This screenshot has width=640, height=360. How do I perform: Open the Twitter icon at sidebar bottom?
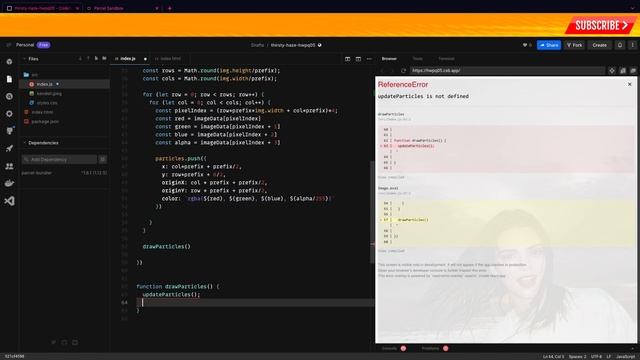click(x=53, y=342)
